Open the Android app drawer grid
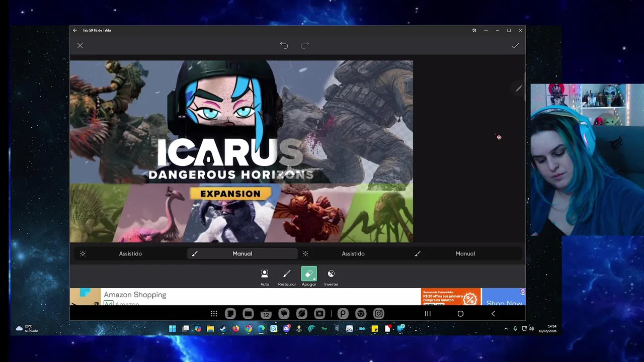 [x=214, y=314]
